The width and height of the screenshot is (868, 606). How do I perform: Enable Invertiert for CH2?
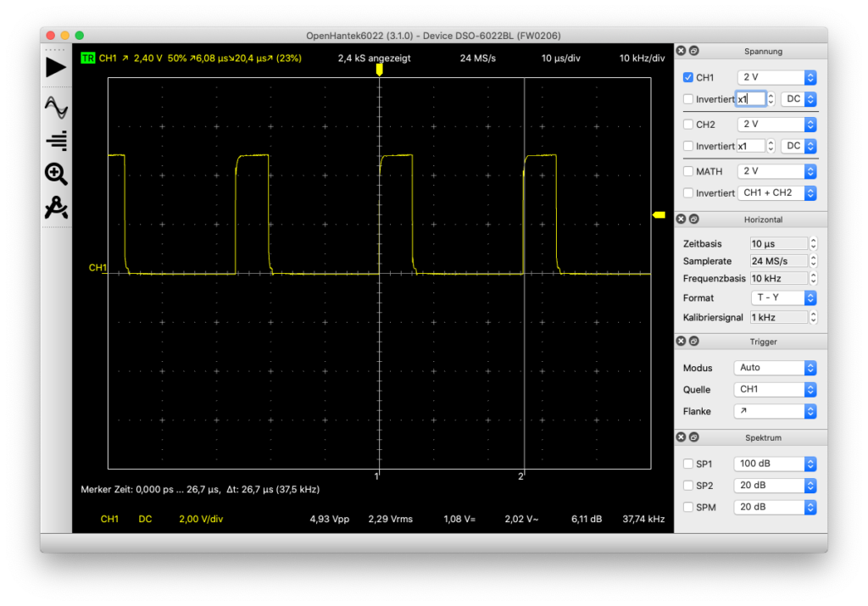pyautogui.click(x=688, y=146)
